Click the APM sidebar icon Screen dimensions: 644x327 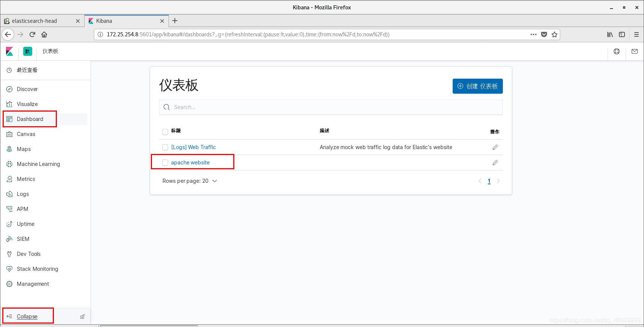[9, 209]
